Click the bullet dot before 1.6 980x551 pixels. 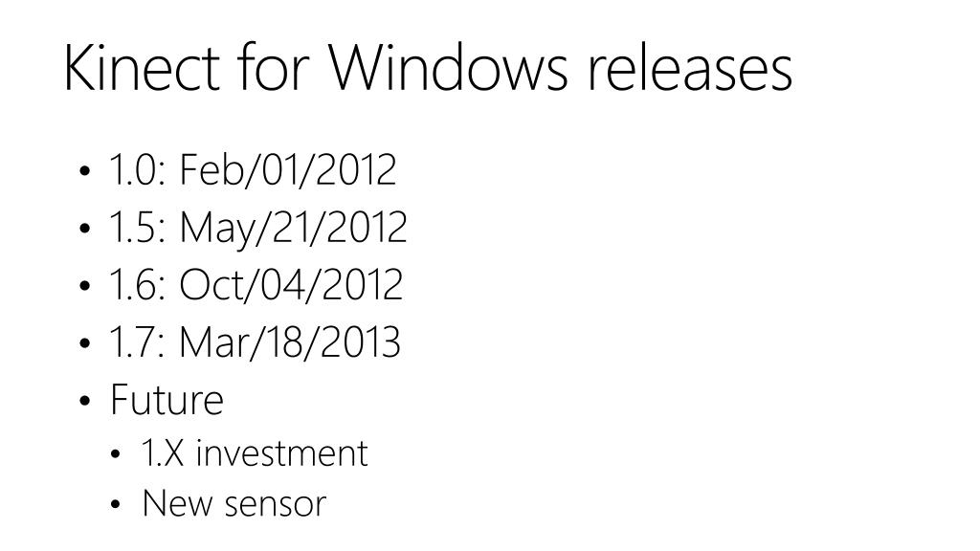(x=85, y=285)
